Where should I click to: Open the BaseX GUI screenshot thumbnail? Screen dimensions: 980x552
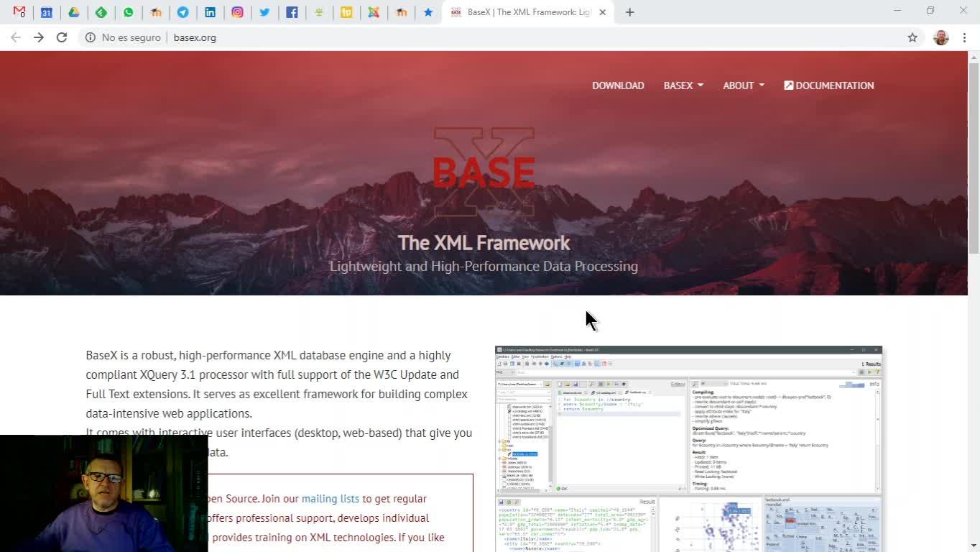688,448
